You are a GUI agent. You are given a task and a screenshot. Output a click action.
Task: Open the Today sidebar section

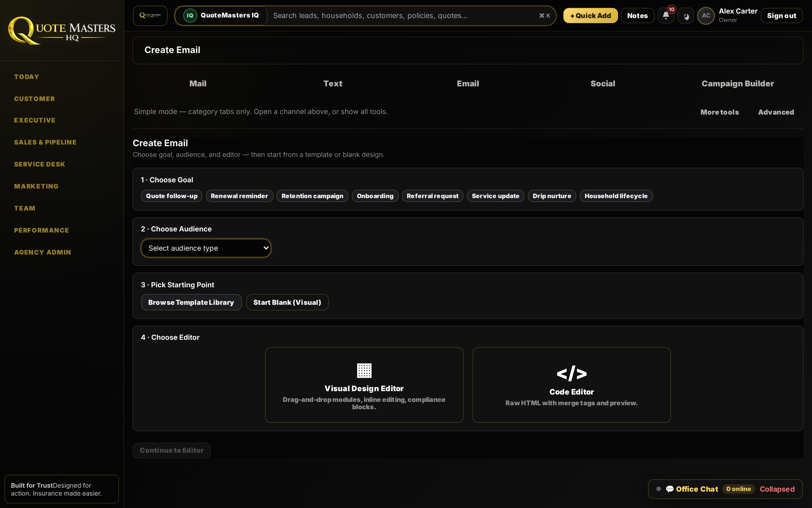pos(27,76)
